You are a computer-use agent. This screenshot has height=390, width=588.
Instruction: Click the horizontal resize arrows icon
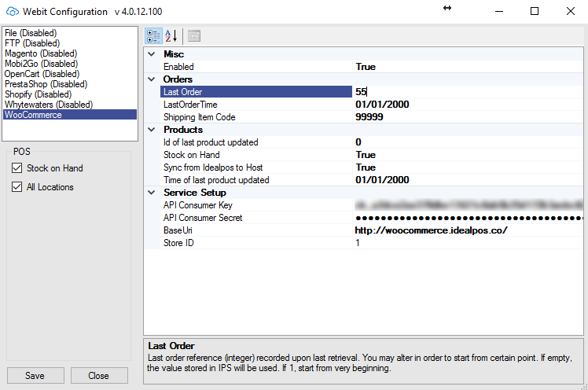pyautogui.click(x=447, y=8)
